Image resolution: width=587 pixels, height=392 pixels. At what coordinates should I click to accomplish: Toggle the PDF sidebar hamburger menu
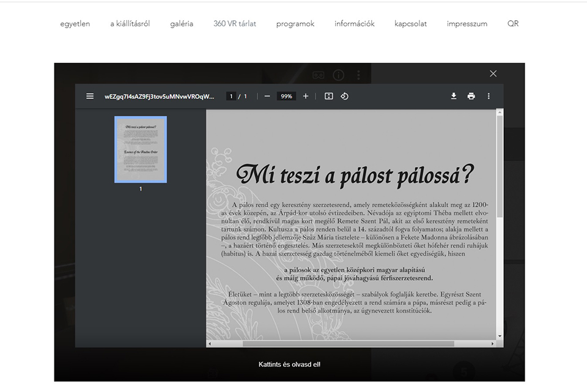(x=90, y=96)
